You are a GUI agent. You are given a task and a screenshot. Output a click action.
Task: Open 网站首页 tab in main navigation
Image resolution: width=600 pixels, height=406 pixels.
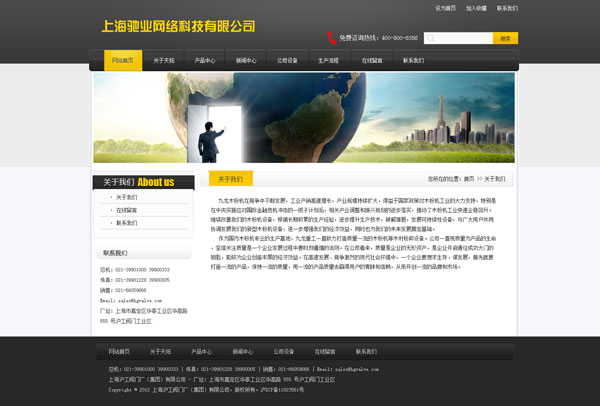click(123, 60)
